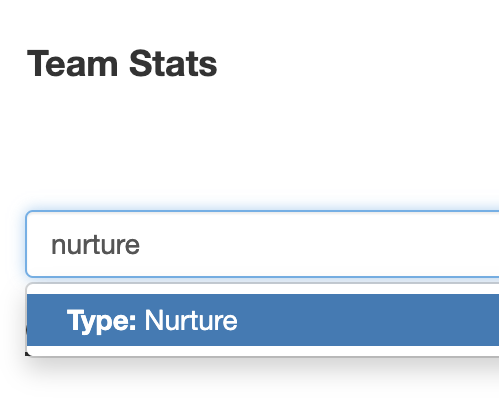Pick the blue highlighted suggestion row
499x398 pixels.
263,320
